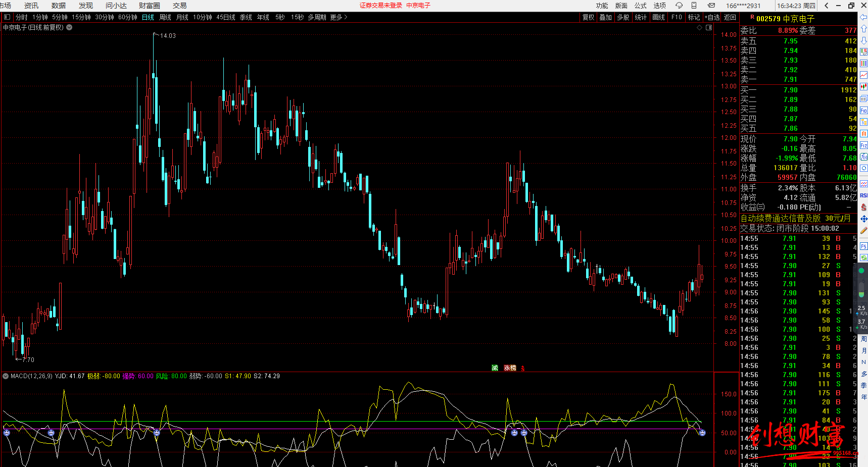Click the 002579 中京电子 stock title
This screenshot has width=868, height=467.
(x=785, y=19)
